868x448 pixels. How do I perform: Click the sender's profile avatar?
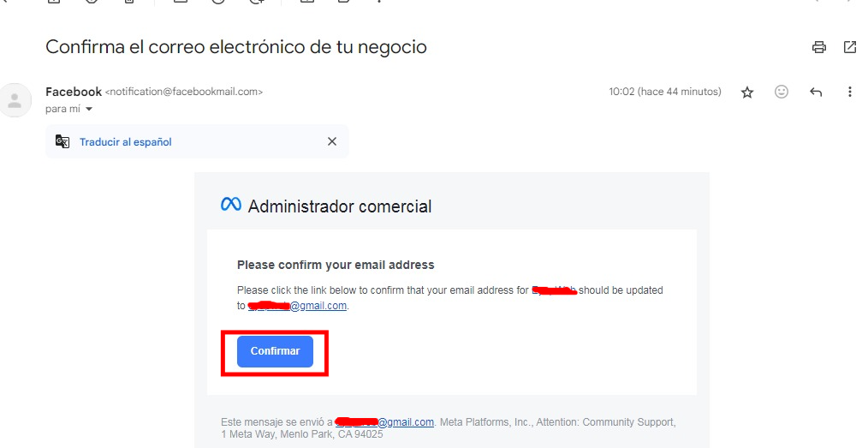[x=15, y=99]
